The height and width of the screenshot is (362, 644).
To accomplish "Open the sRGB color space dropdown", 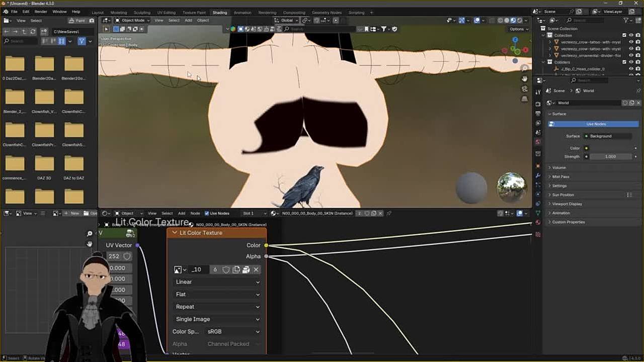I will tap(233, 332).
